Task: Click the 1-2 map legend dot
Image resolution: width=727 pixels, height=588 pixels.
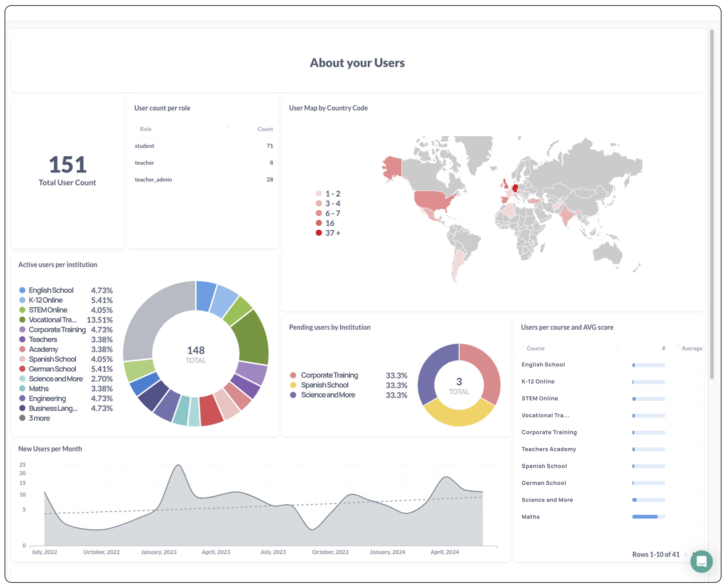Action: pyautogui.click(x=319, y=193)
